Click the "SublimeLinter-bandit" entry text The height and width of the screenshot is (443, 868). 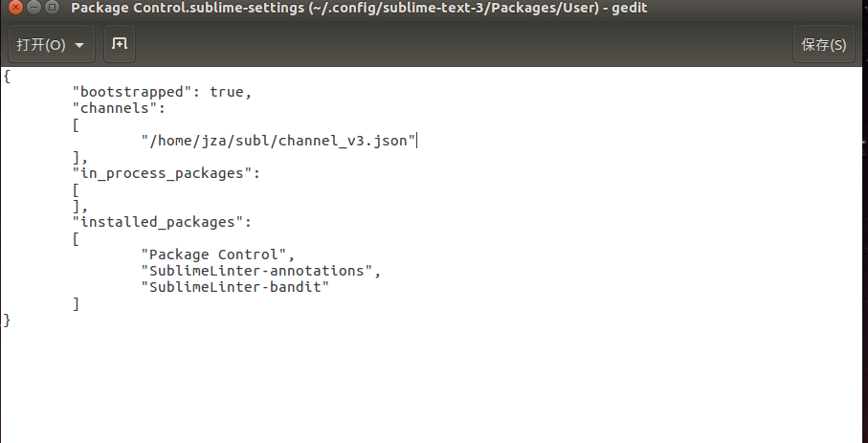pos(235,287)
